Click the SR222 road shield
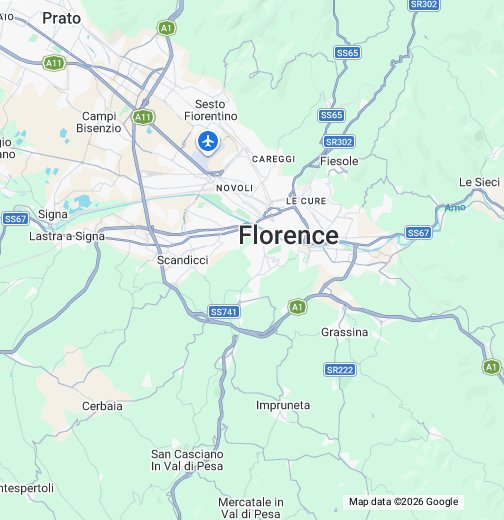The width and height of the screenshot is (504, 520). click(340, 370)
